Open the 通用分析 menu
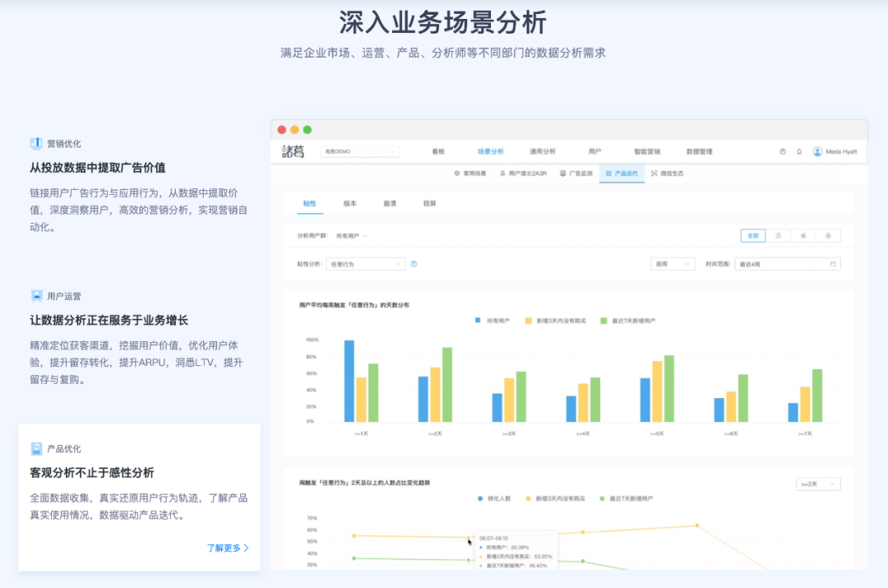Image resolution: width=888 pixels, height=588 pixels. tap(543, 152)
